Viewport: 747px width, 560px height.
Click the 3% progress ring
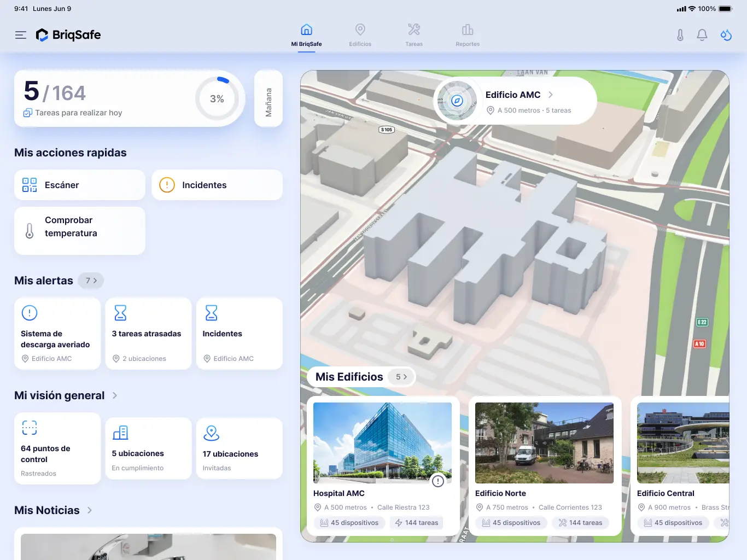[x=217, y=98]
